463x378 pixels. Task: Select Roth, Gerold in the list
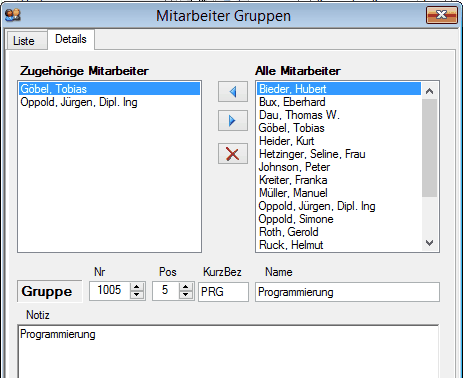(x=339, y=232)
